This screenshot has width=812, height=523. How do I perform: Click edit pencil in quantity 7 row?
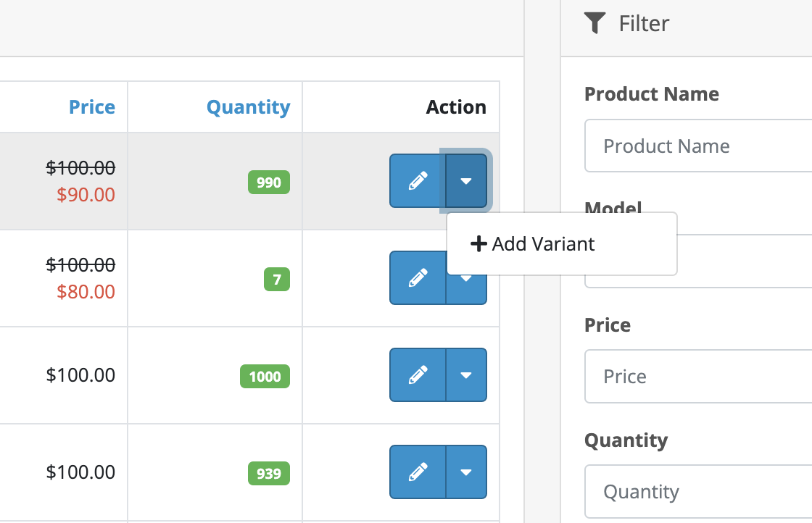pyautogui.click(x=418, y=277)
